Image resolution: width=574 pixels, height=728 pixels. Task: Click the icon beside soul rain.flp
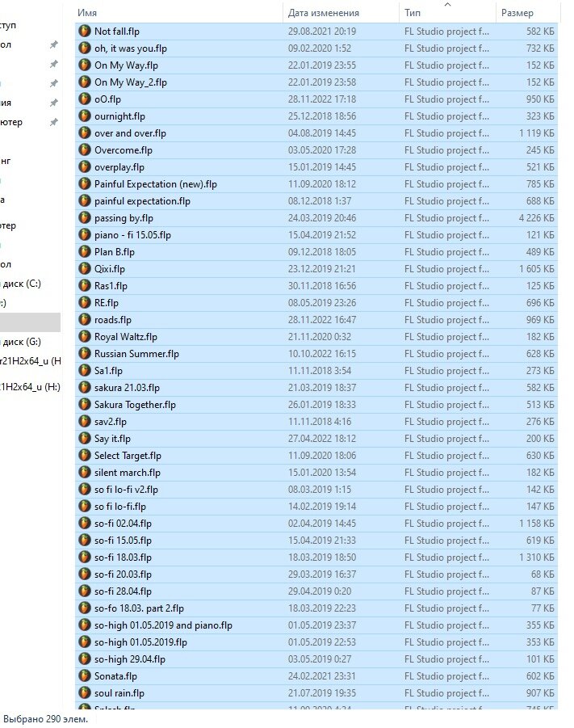[x=85, y=692]
